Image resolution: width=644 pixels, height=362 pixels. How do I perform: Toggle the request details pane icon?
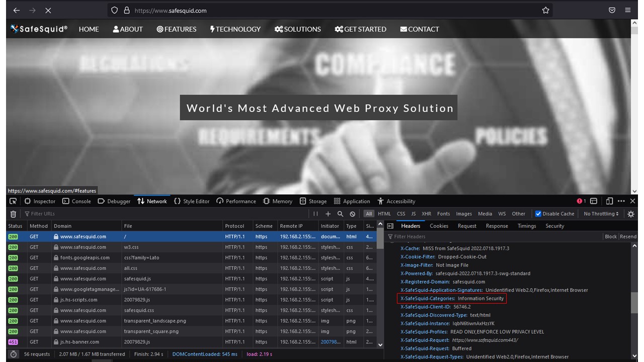[x=390, y=226]
